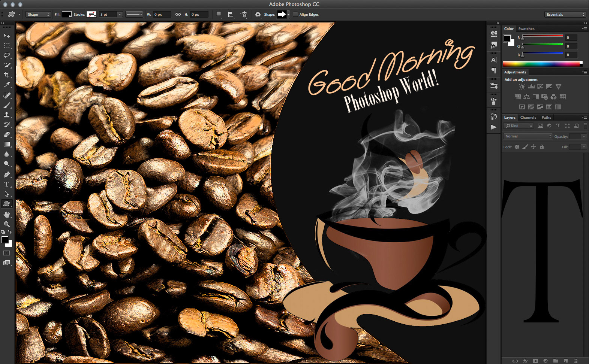This screenshot has height=364, width=589.
Task: Select the Horizontal Type tool
Action: [6, 184]
